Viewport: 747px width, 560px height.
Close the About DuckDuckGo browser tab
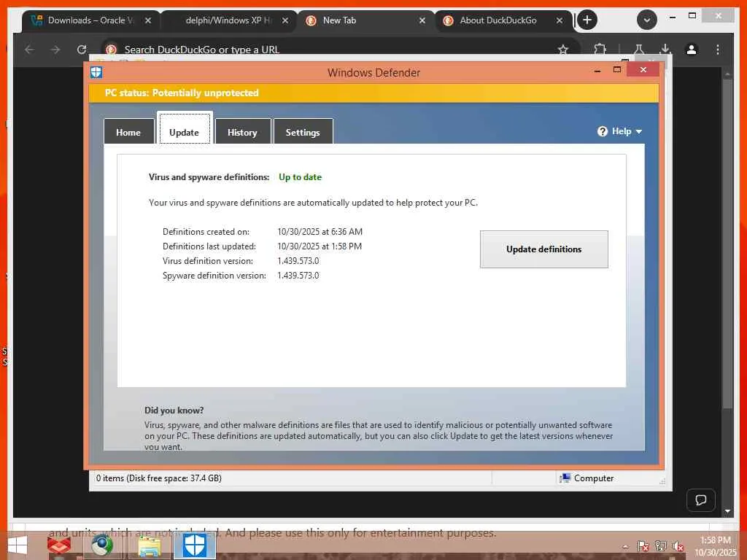[560, 20]
